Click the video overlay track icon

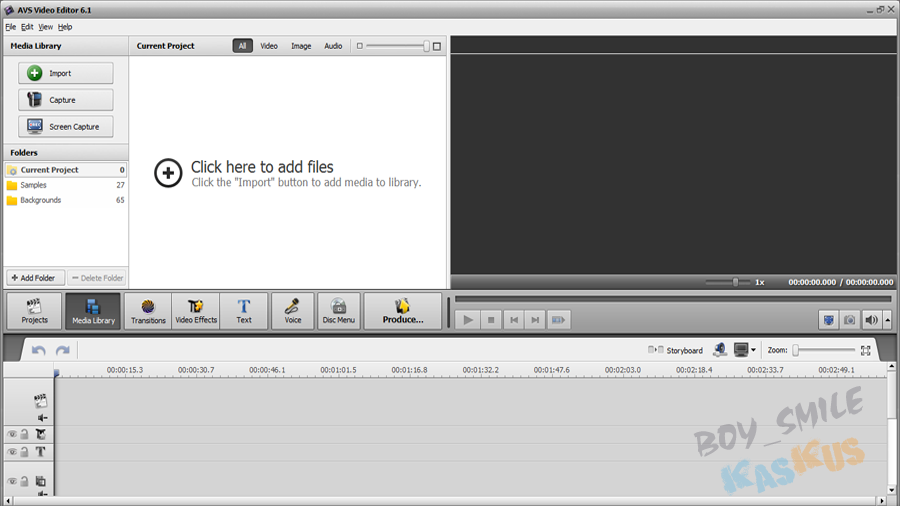[x=41, y=481]
